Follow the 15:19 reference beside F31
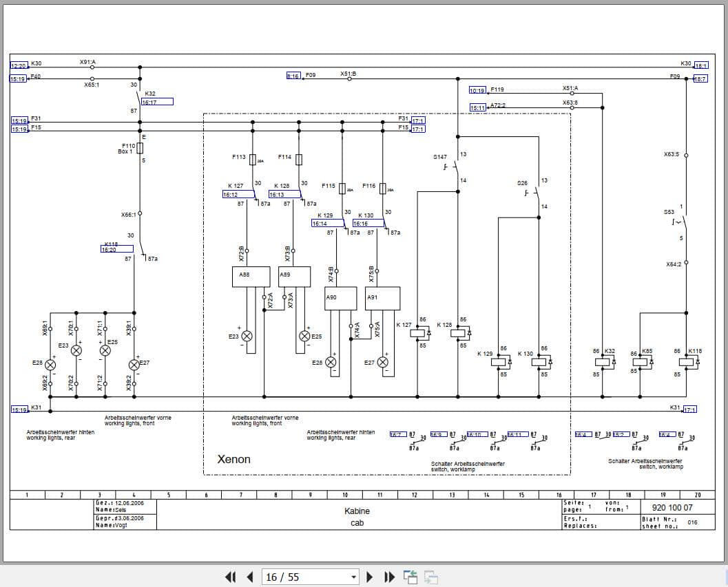The width and height of the screenshot is (728, 587). 19,120
